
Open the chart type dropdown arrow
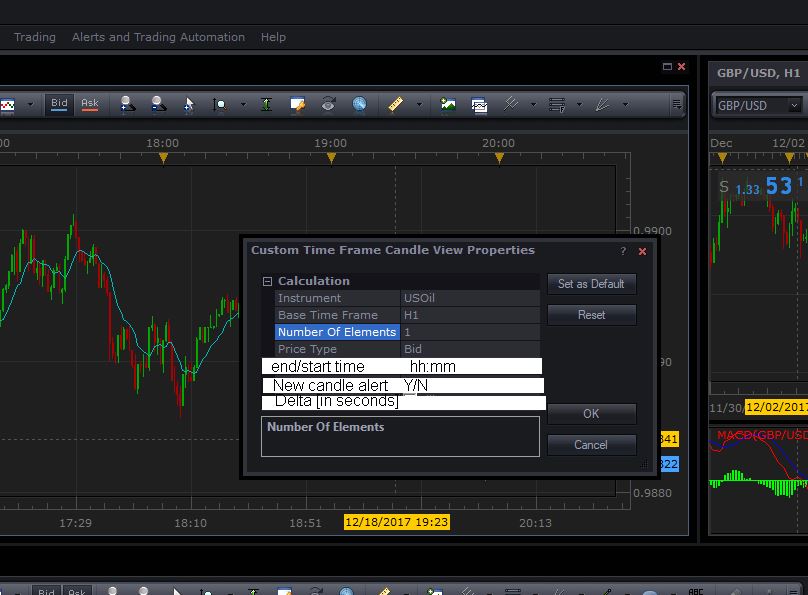(x=30, y=105)
